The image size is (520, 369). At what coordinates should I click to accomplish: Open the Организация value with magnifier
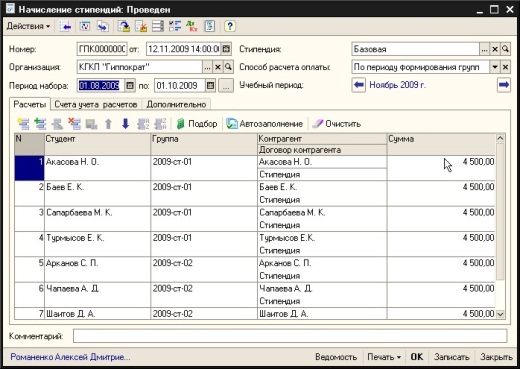pos(228,67)
